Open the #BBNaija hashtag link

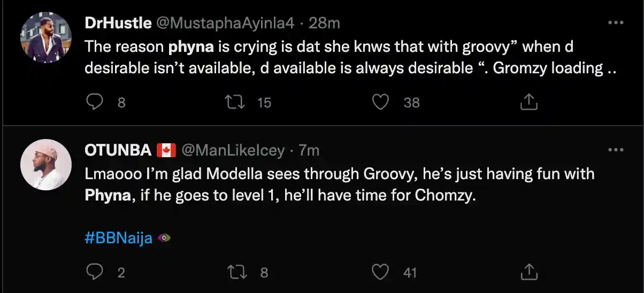click(x=119, y=238)
